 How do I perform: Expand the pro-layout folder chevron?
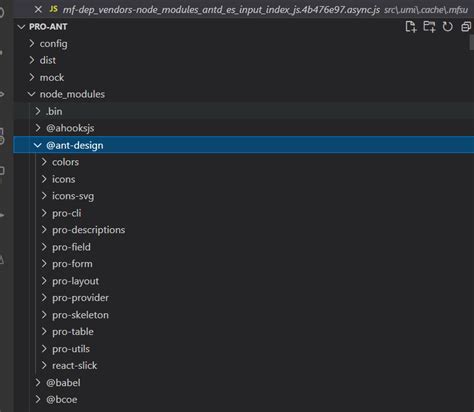point(44,281)
